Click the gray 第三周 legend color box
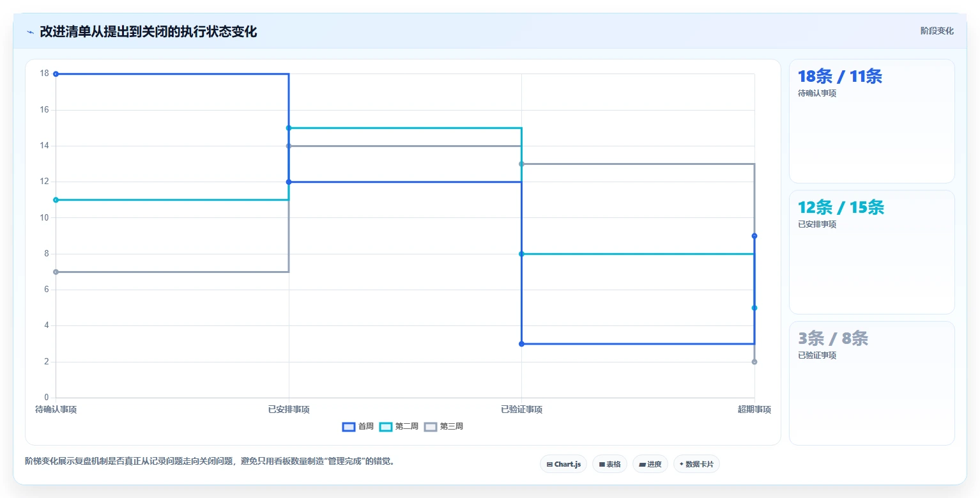The height and width of the screenshot is (498, 980). point(431,426)
